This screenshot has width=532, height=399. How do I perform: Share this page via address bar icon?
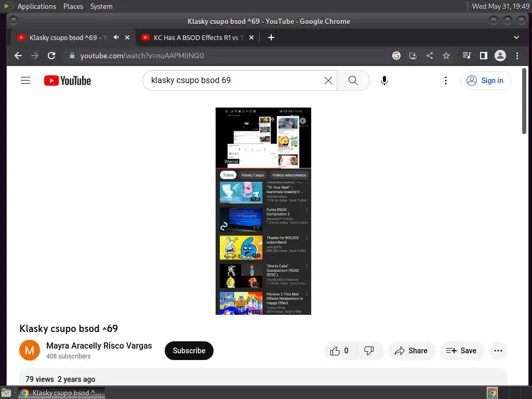click(x=430, y=56)
